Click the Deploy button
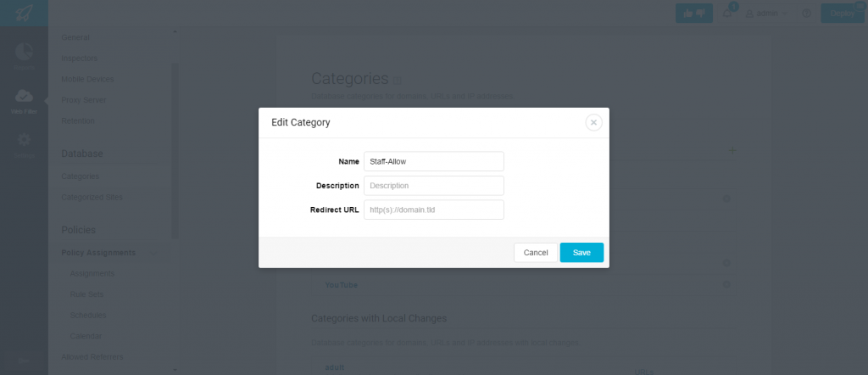868x375 pixels. coord(843,14)
